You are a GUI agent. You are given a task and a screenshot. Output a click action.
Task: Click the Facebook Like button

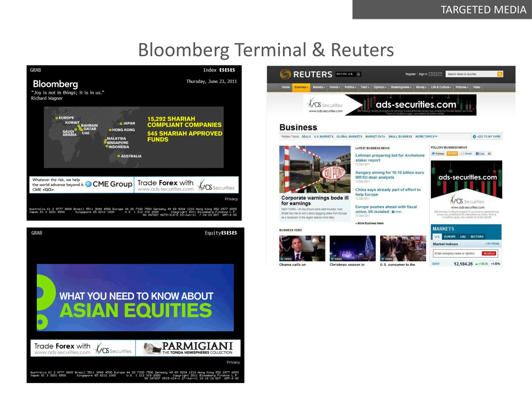(480, 154)
